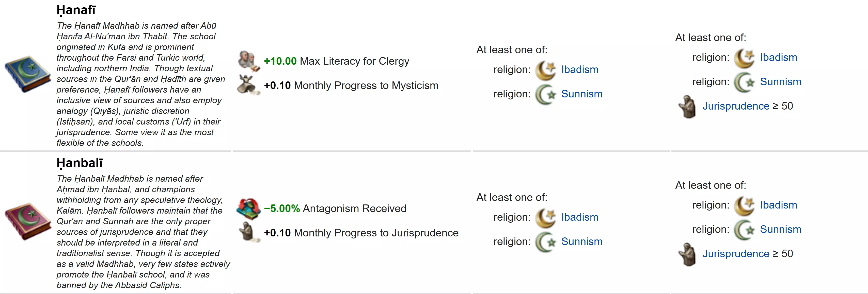868x294 pixels.
Task: Follow the Sunnism link in Hanbalī's last column
Action: 780,229
